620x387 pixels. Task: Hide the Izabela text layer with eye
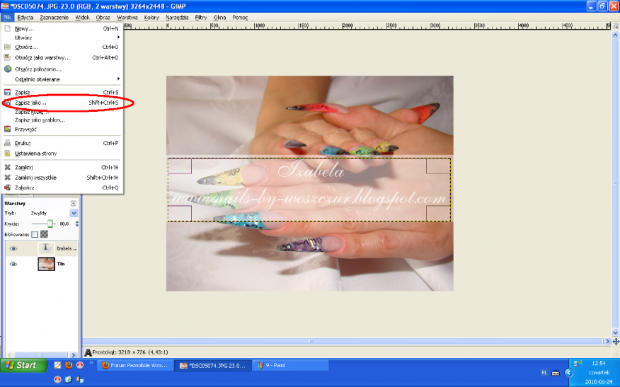(13, 249)
